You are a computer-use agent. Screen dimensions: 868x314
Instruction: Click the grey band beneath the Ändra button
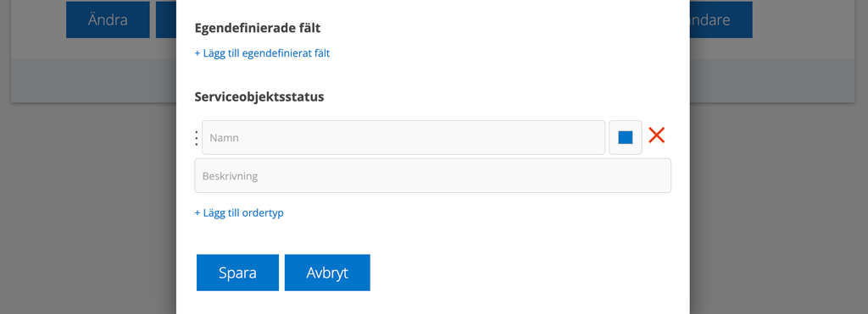(93, 80)
